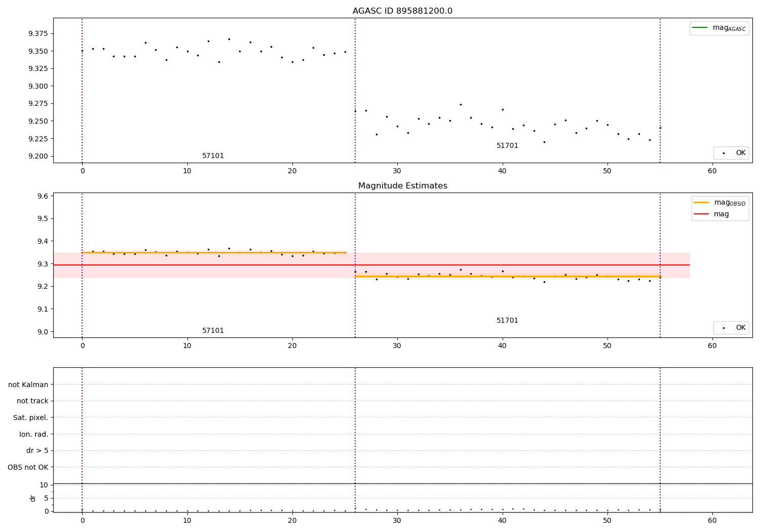Click the 9.325 y-axis tick label
Screen dimensions: 760x532
pos(39,69)
